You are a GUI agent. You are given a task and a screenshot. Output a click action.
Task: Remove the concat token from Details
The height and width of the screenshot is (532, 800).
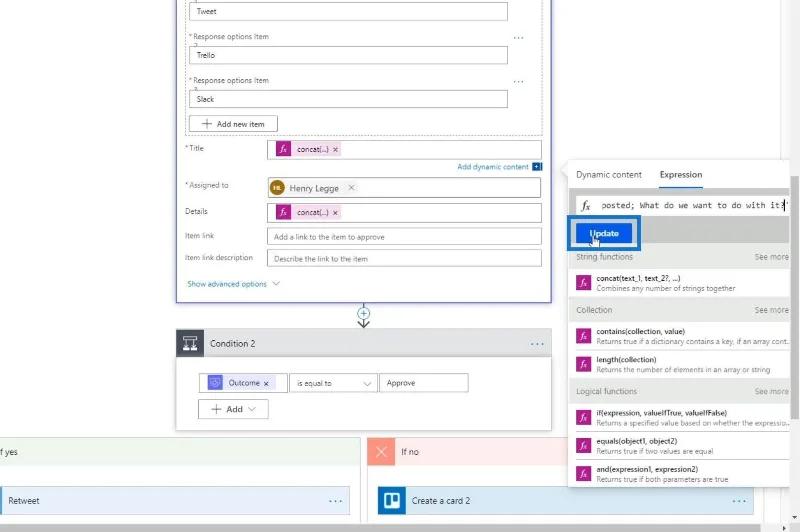coord(335,213)
